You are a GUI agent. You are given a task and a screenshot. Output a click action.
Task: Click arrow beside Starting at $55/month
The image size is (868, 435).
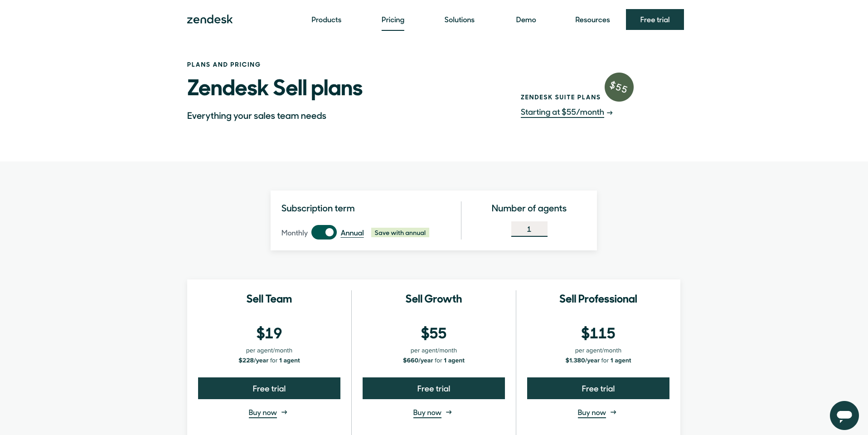click(x=610, y=112)
